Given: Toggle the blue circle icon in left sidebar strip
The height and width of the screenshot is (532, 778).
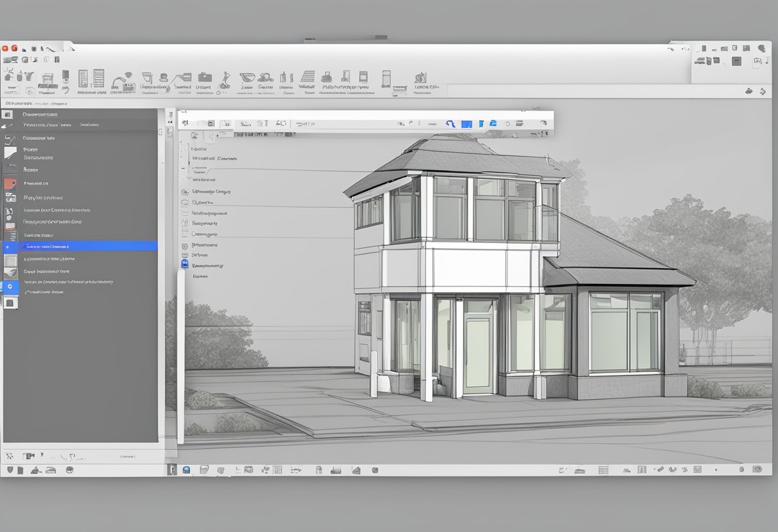Looking at the screenshot, I should [9, 286].
